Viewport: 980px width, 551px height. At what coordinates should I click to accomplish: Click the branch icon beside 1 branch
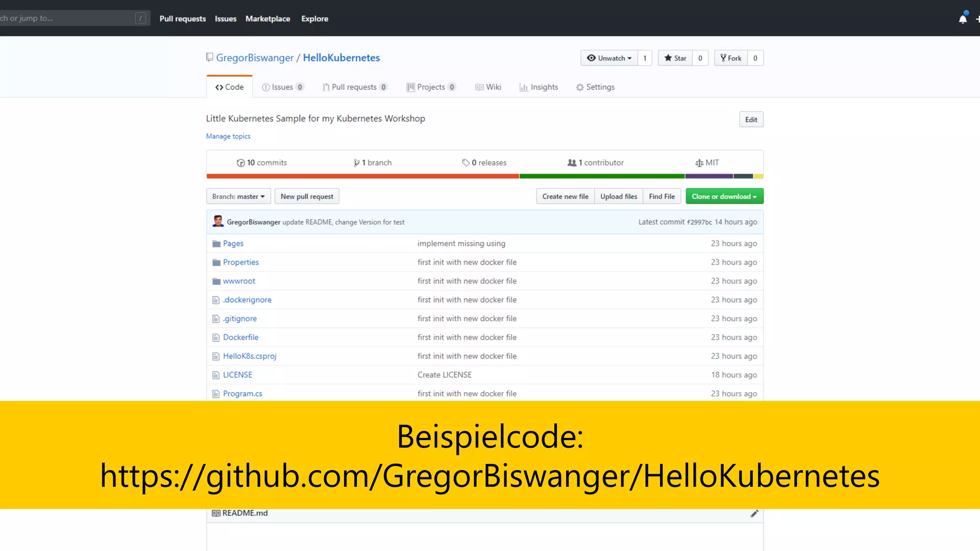tap(356, 163)
